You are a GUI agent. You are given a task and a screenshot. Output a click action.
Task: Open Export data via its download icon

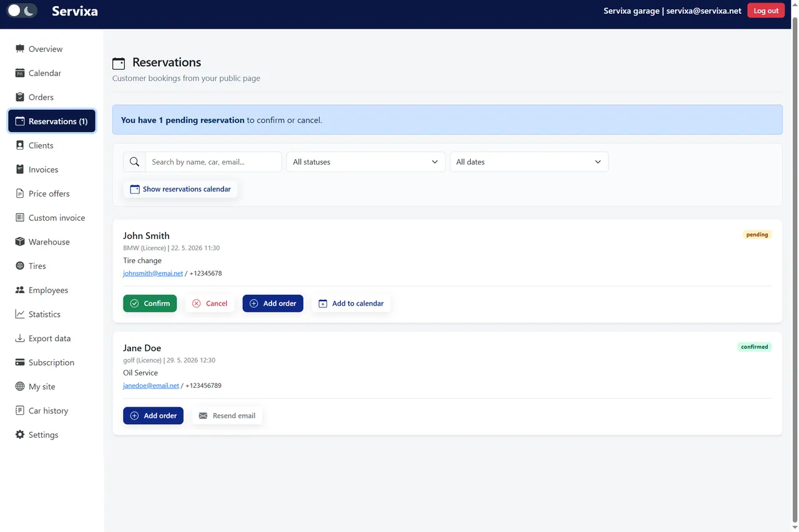pos(20,338)
